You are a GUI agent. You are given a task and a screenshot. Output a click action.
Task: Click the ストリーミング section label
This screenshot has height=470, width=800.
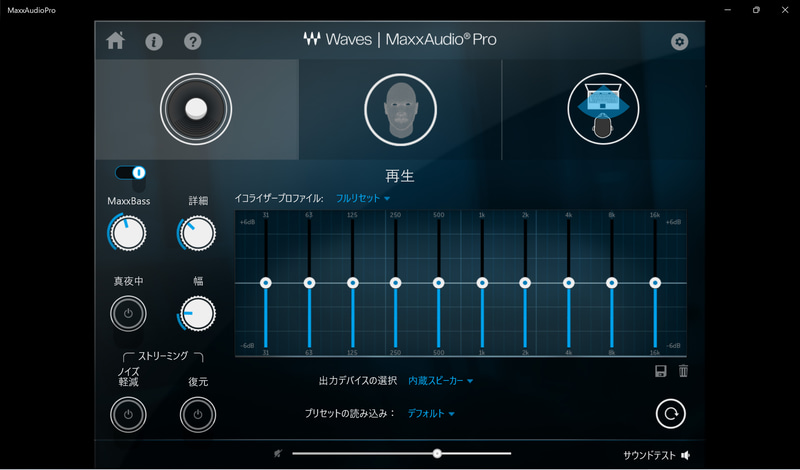click(163, 356)
